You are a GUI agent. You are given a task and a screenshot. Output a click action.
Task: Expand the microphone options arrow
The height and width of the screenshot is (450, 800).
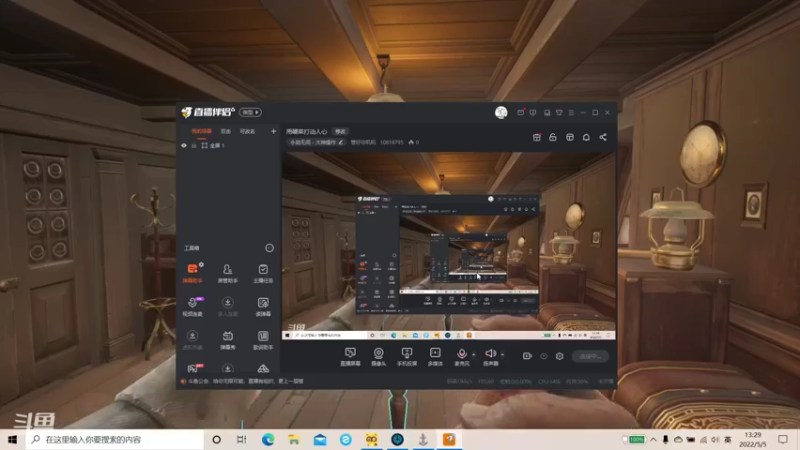(474, 354)
